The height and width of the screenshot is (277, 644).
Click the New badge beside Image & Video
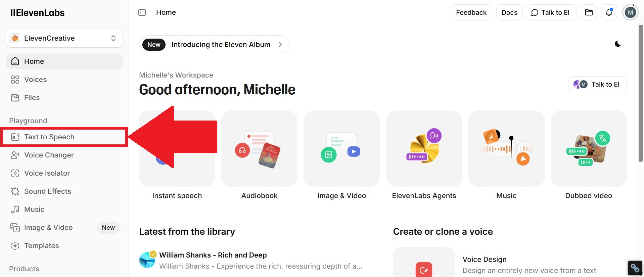[108, 228]
